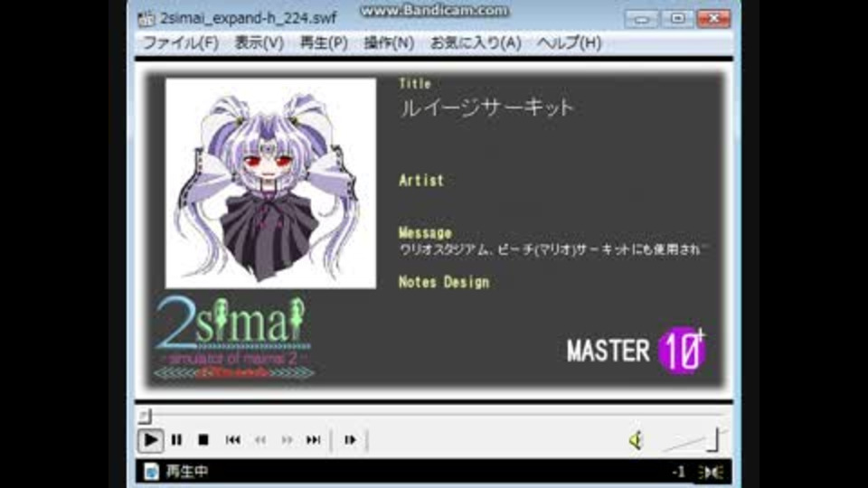Viewport: 868px width, 488px height.
Task: Click the window title bar app icon
Action: point(146,18)
